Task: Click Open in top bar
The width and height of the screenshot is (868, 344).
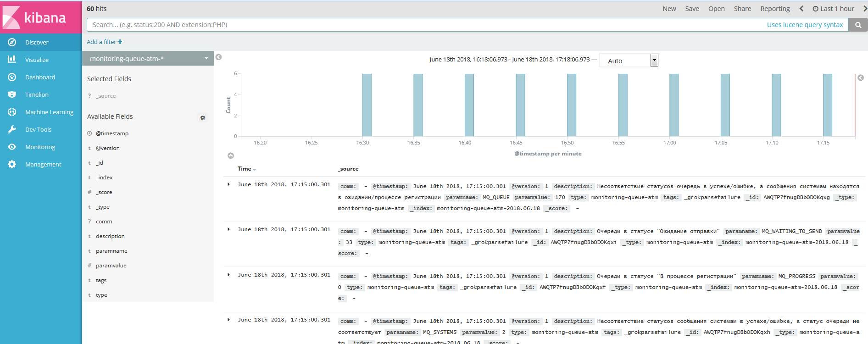Action: click(717, 9)
